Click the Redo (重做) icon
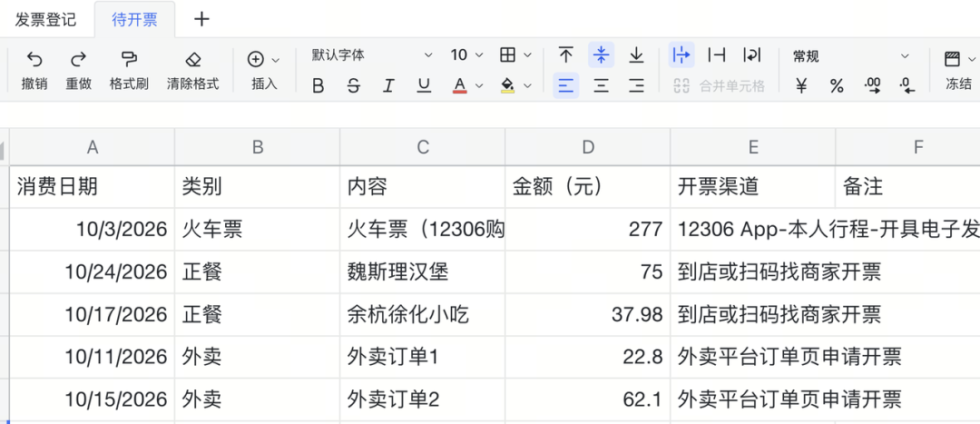The image size is (980, 424). (x=79, y=59)
